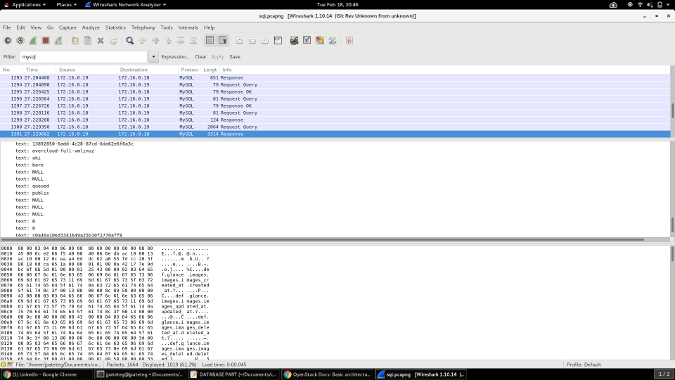Viewport: 675px width, 380px height.
Task: Close this capture file icon
Action: [100, 40]
